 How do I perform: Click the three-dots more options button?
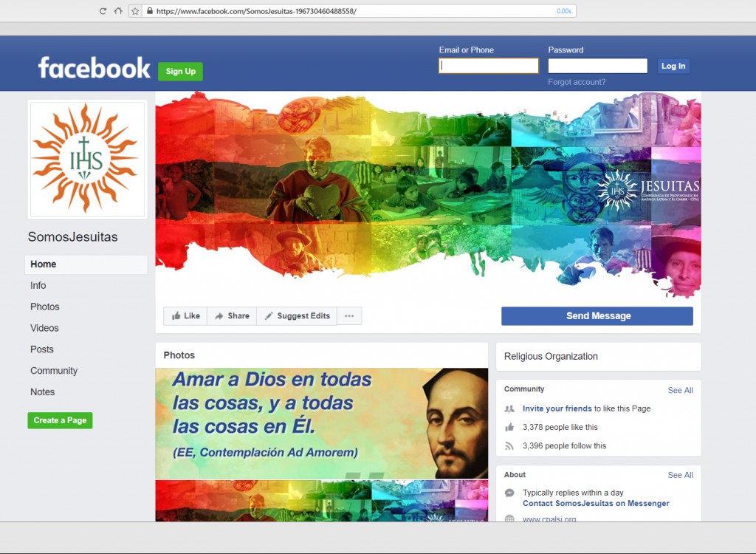click(349, 316)
